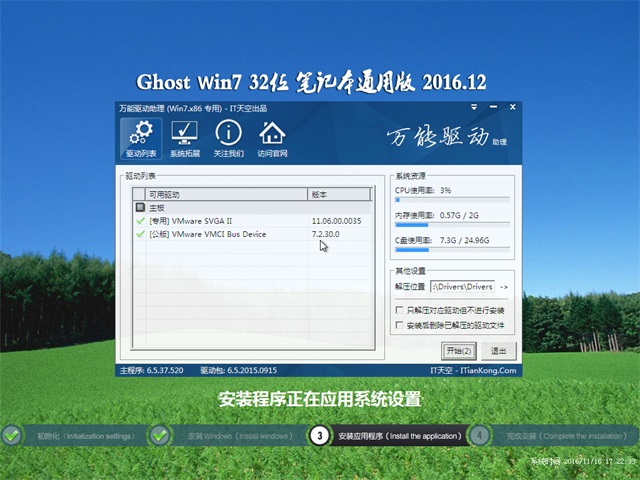
Task: Click the 退出 exit button
Action: [497, 351]
